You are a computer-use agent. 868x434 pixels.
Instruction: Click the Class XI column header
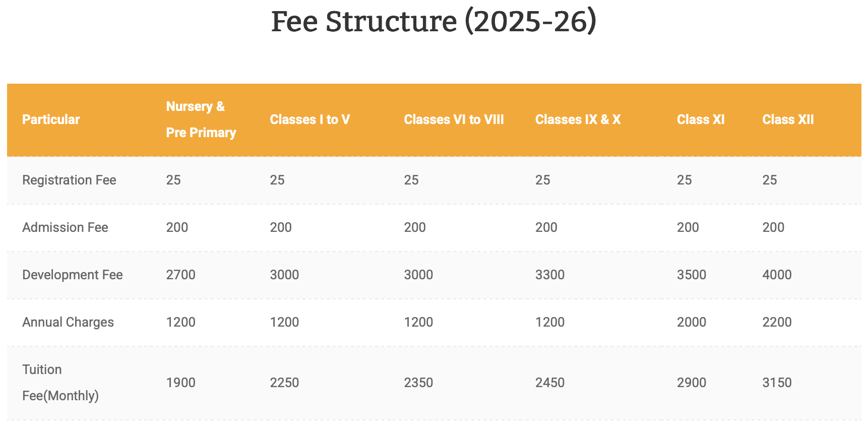pos(701,119)
